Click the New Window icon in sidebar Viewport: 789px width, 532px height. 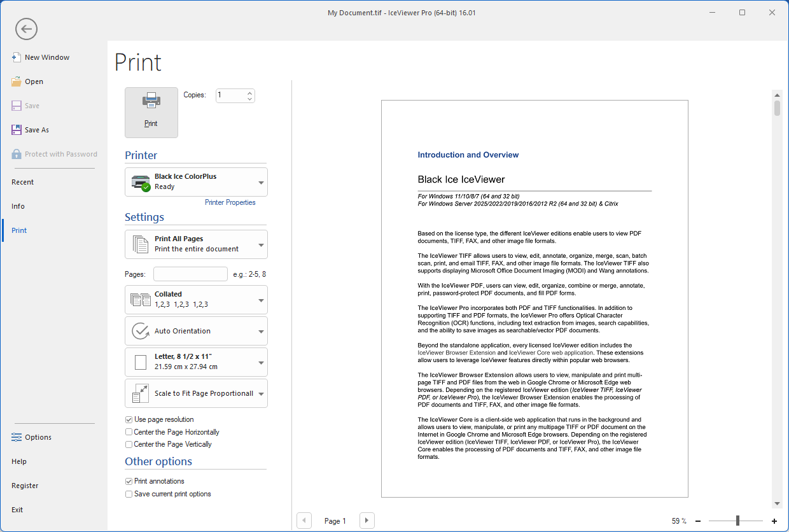click(17, 57)
